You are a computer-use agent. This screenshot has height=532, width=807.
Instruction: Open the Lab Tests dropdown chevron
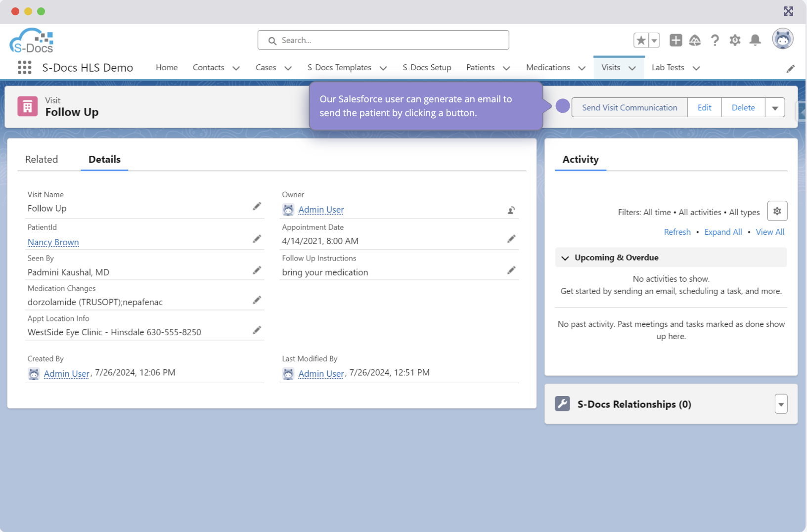point(696,68)
